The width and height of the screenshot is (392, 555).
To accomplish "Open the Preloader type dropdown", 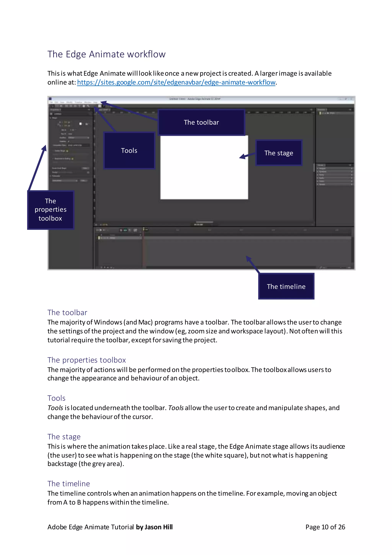I will click(65, 181).
